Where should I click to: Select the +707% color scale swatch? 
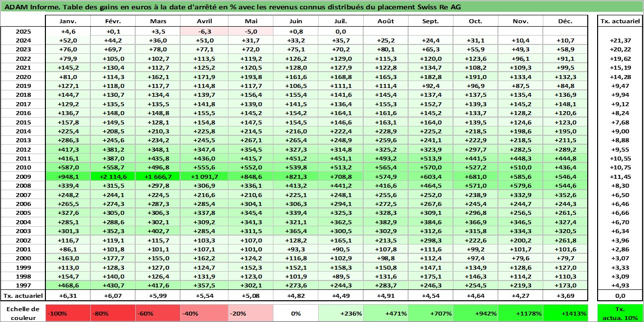pyautogui.click(x=431, y=313)
